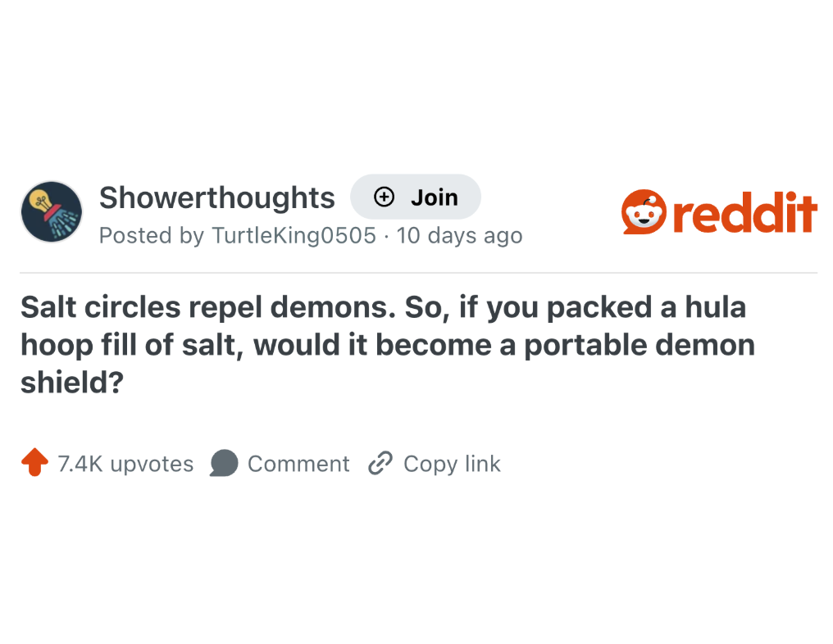This screenshot has width=833, height=644.
Task: Click the divider line below the header
Action: tap(418, 273)
